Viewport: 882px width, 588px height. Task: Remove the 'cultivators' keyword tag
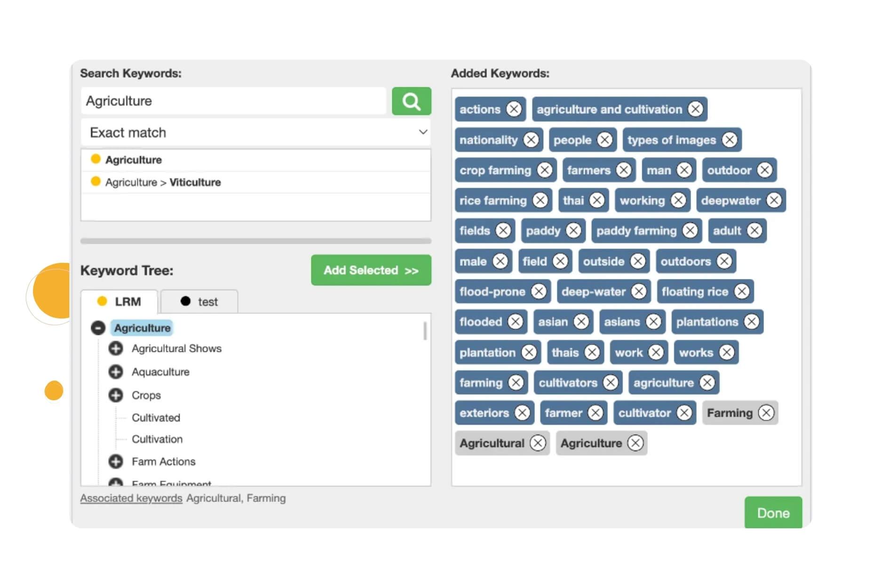(610, 383)
